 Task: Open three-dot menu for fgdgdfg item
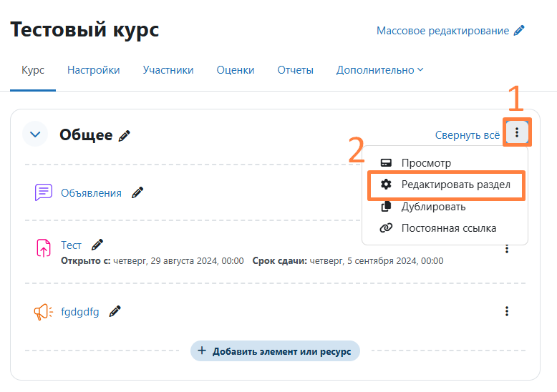[507, 311]
